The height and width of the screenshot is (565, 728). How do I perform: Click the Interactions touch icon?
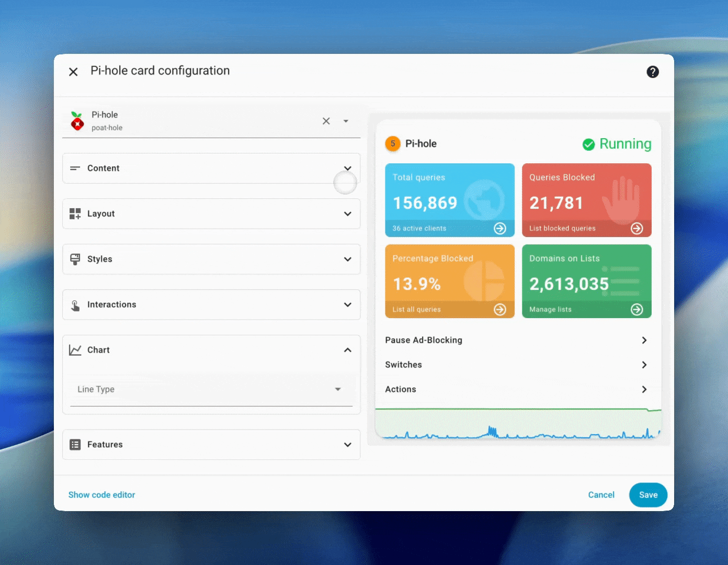point(75,304)
